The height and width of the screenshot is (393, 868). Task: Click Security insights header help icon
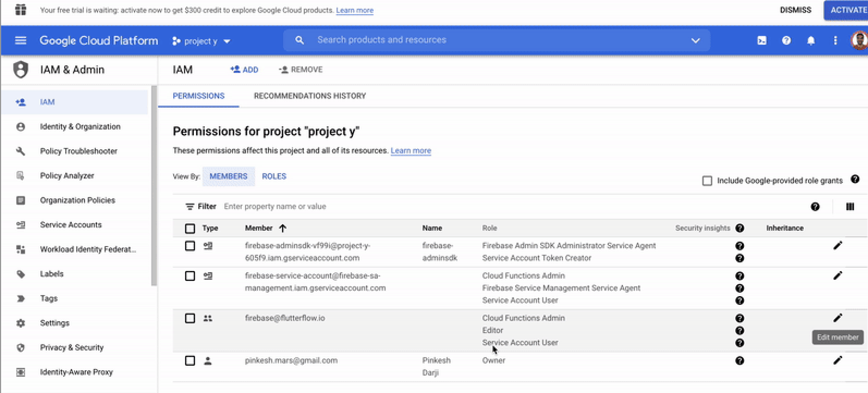click(x=739, y=228)
